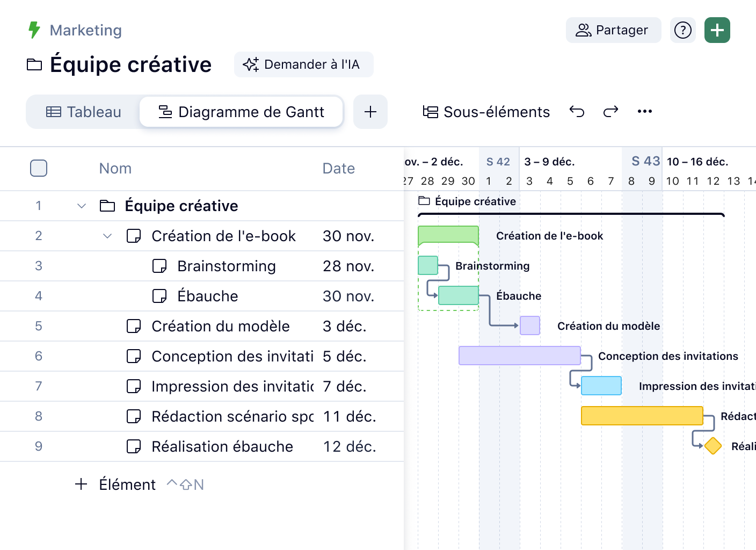Collapse the Équipe créative folder row
Image resolution: width=756 pixels, height=550 pixels.
pos(82,206)
